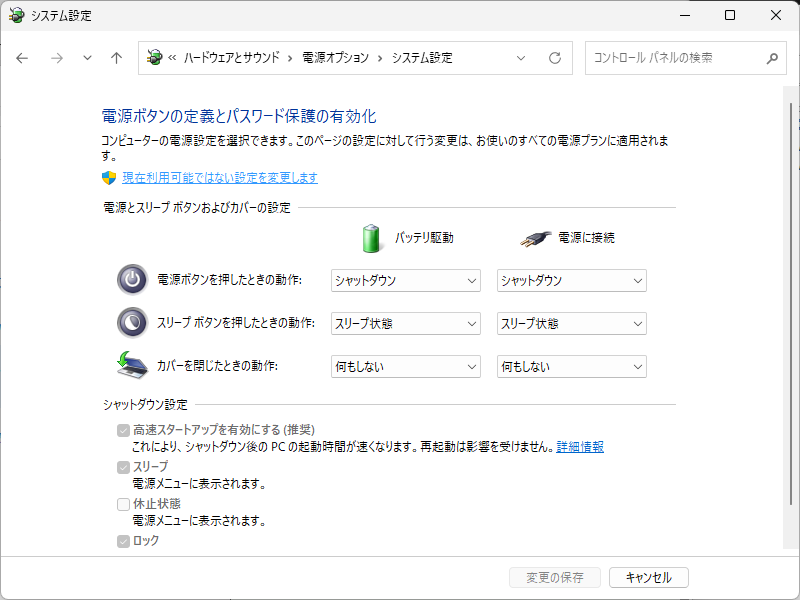Image resolution: width=800 pixels, height=600 pixels.
Task: Open lid close action dropdown for battery
Action: pos(406,367)
